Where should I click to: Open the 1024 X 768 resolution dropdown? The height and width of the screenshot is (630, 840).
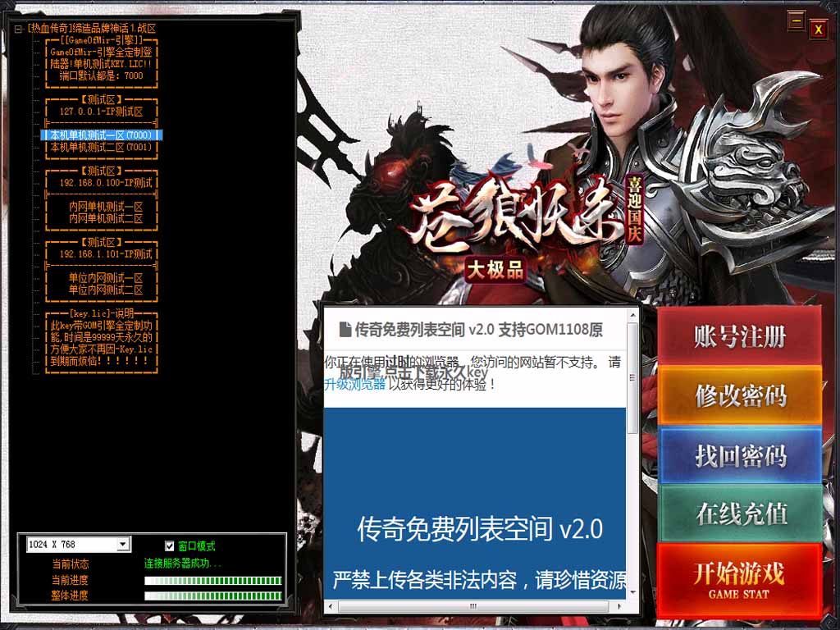tap(123, 545)
